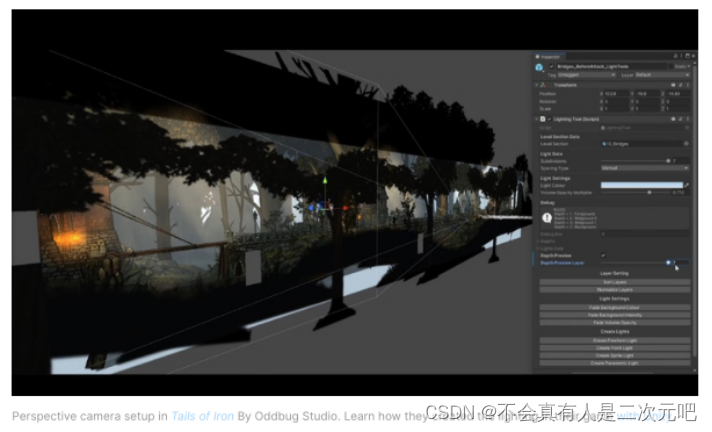
Task: Click the Position Z field
Action: pos(678,94)
